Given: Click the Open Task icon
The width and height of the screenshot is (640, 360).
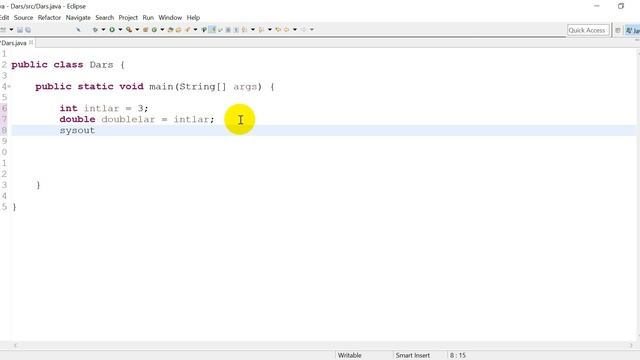Looking at the screenshot, I should click(x=178, y=29).
